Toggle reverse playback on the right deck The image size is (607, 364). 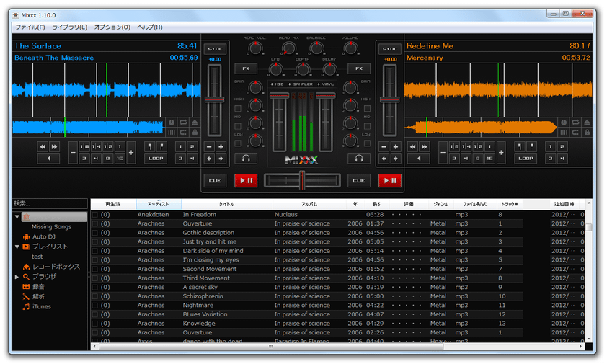pos(419,159)
